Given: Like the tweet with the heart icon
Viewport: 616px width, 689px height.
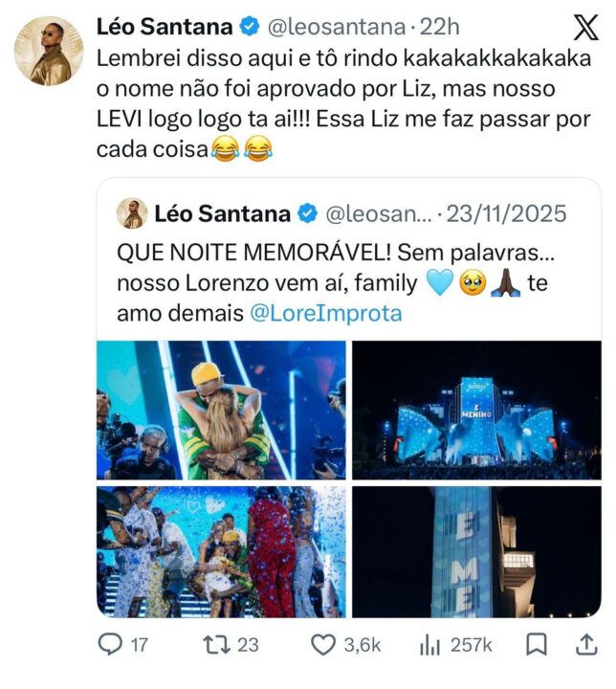Looking at the screenshot, I should point(326,644).
